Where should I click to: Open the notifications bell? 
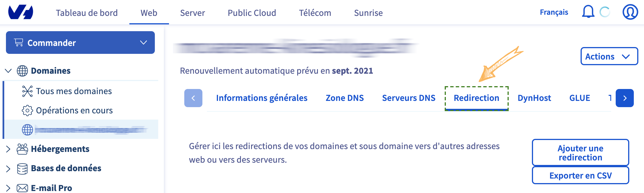click(x=588, y=12)
